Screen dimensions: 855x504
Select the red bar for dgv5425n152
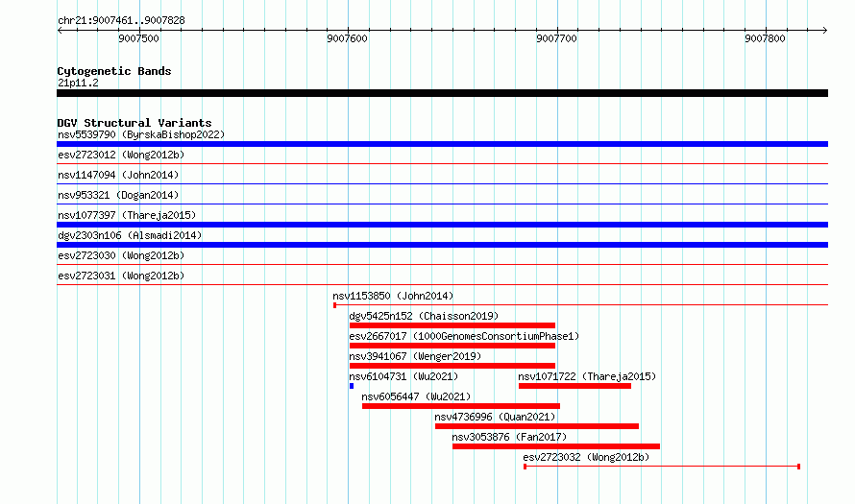(x=452, y=325)
